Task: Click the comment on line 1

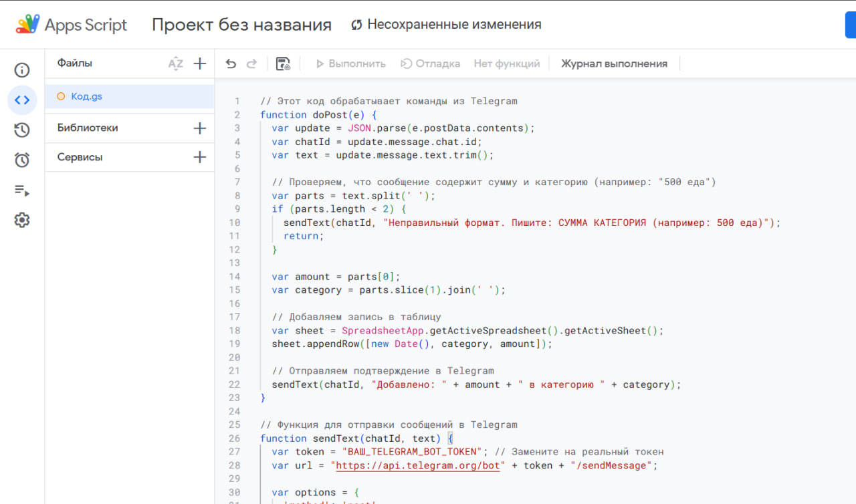Action: pos(389,102)
